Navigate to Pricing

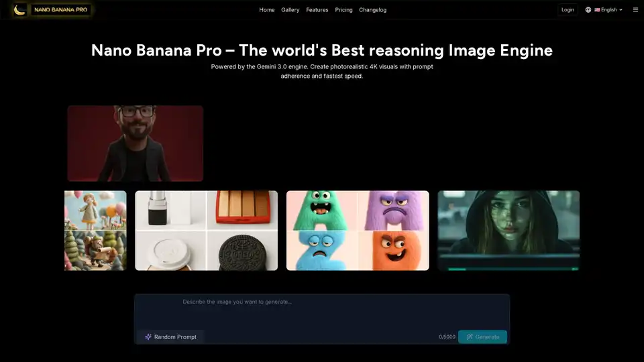point(343,10)
